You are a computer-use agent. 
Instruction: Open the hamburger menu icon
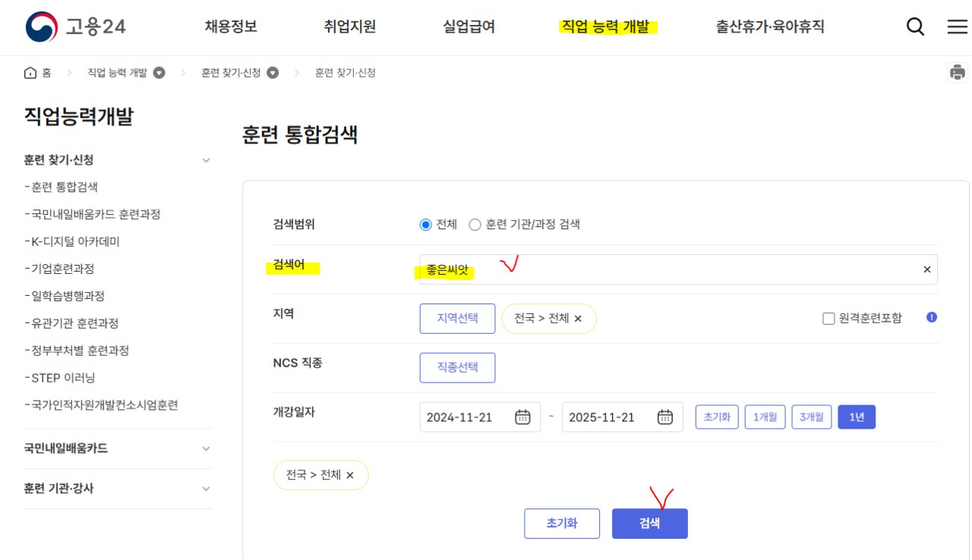pyautogui.click(x=957, y=27)
